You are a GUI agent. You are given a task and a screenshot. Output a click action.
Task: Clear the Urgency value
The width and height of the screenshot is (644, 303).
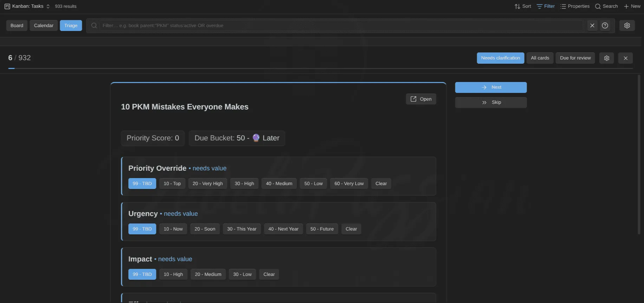point(351,229)
